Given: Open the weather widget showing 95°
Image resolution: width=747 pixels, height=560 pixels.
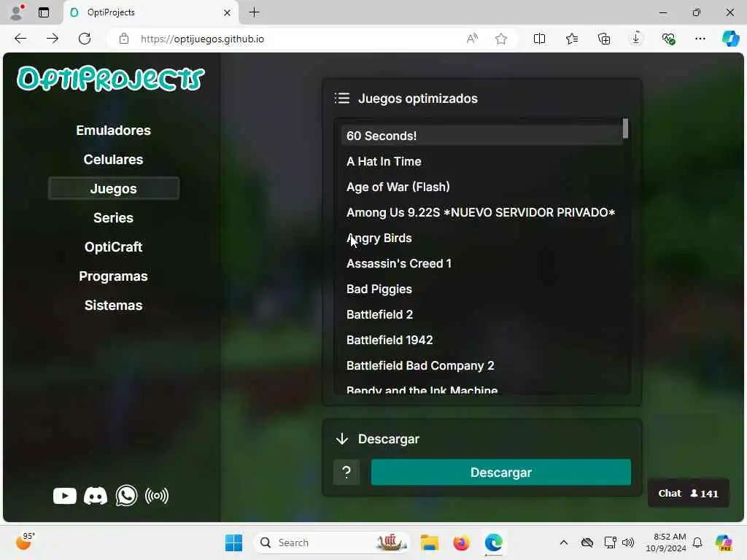Looking at the screenshot, I should pyautogui.click(x=25, y=542).
